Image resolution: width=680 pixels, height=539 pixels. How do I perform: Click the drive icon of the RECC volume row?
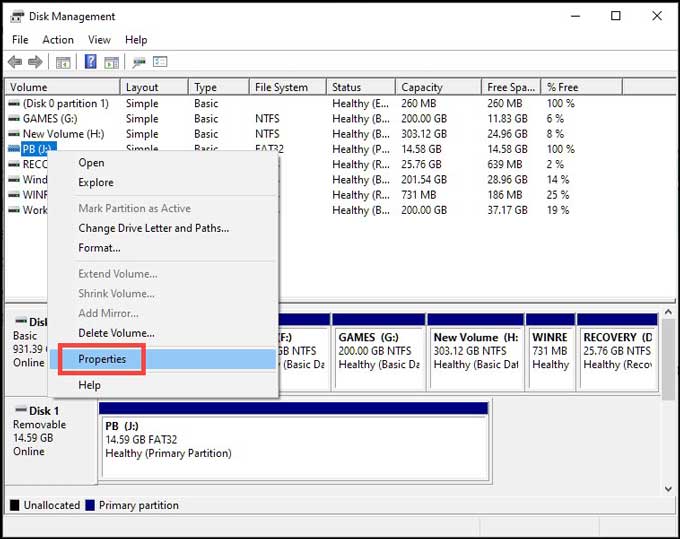14,164
